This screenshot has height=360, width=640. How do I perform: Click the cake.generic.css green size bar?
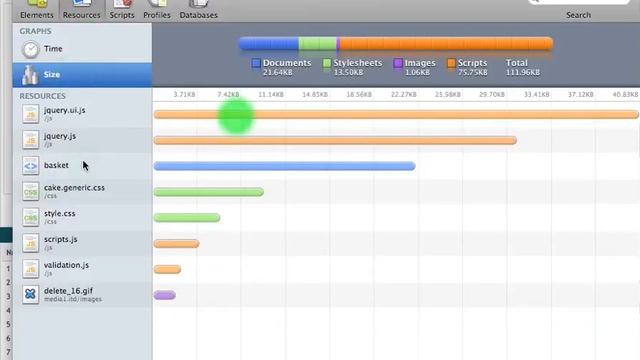click(x=209, y=192)
